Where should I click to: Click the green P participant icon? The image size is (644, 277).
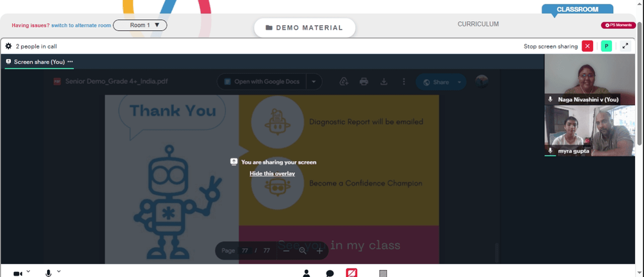tap(606, 46)
